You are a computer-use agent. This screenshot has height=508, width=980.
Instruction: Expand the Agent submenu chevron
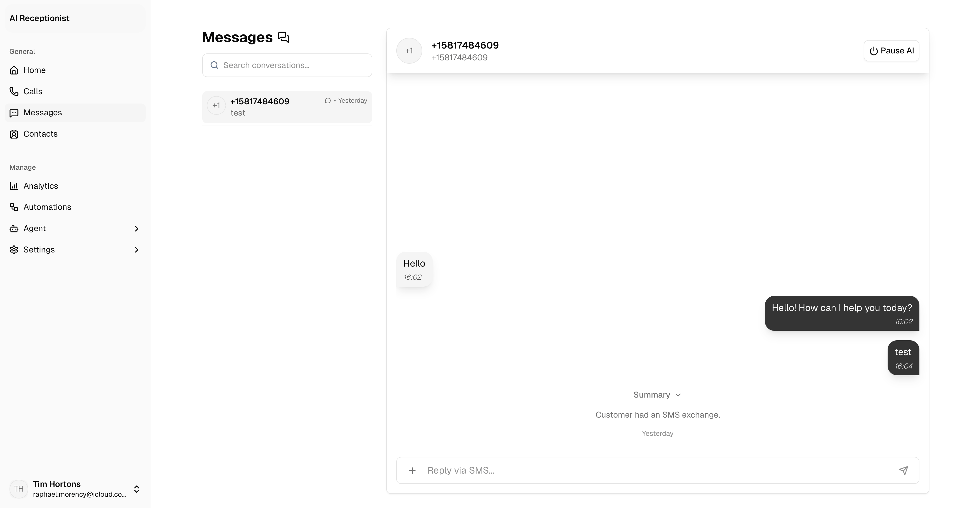tap(137, 229)
